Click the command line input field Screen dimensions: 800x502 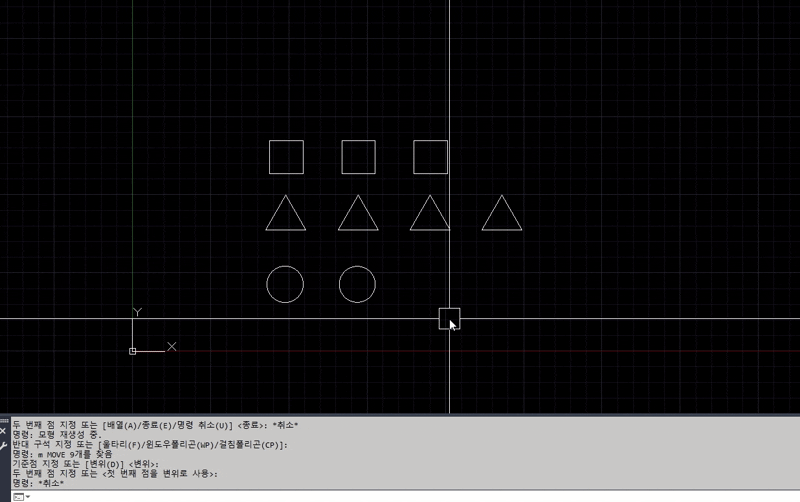[x=413, y=497]
